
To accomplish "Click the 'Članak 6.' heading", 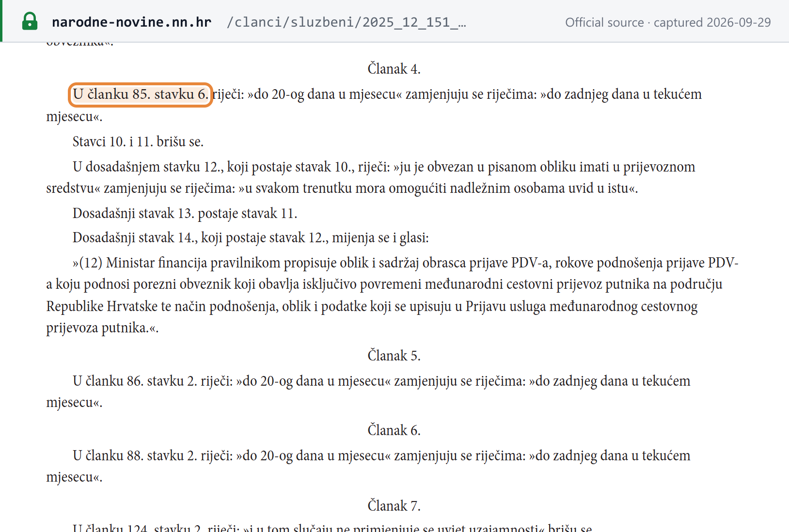I will click(x=394, y=430).
